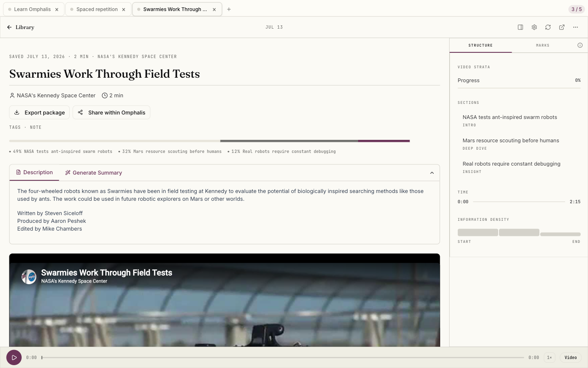The image size is (588, 368).
Task: Switch to the Structure tab
Action: tap(481, 45)
